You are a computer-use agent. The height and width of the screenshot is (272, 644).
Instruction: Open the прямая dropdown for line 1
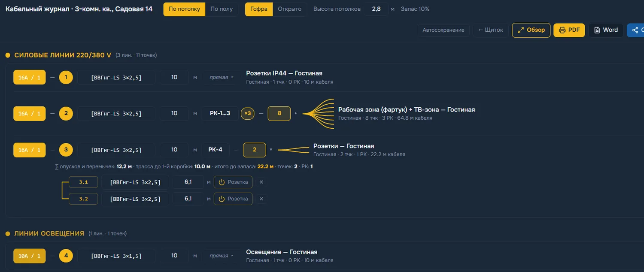pyautogui.click(x=221, y=77)
